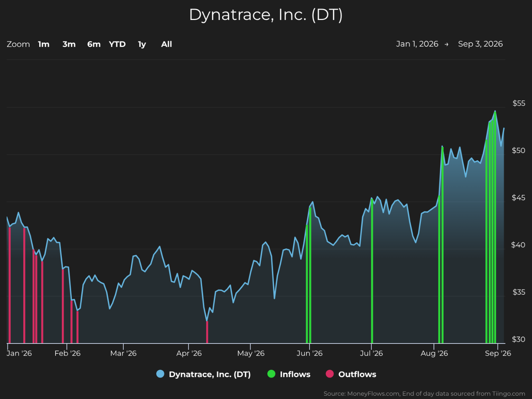Click the MoneyFlows.com source credit text
This screenshot has width=532, height=399.
point(424,393)
